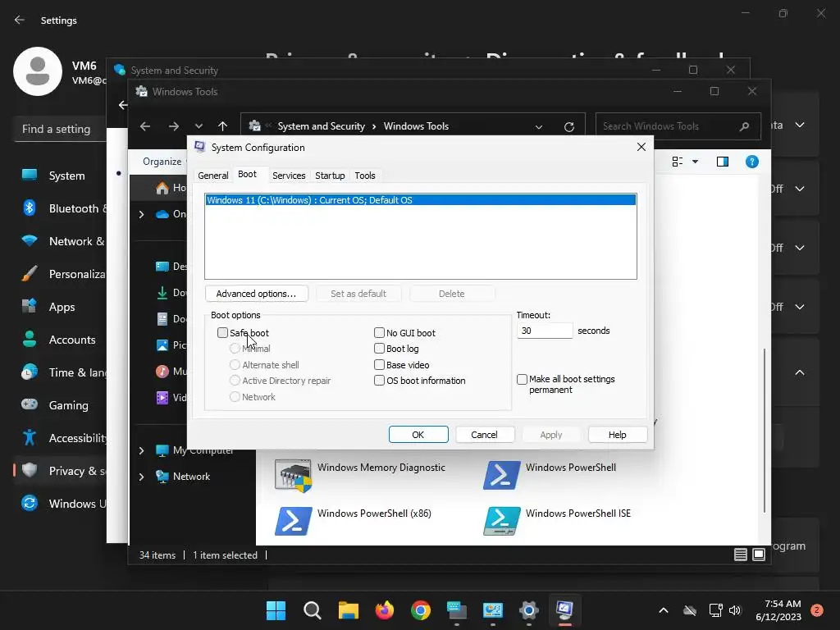Open Windows PowerShell ISE icon
Image resolution: width=840 pixels, height=630 pixels.
coord(501,521)
